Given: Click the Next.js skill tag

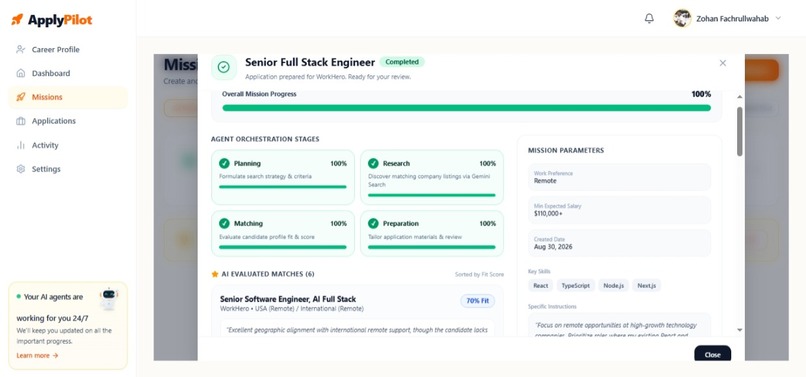Looking at the screenshot, I should (647, 285).
